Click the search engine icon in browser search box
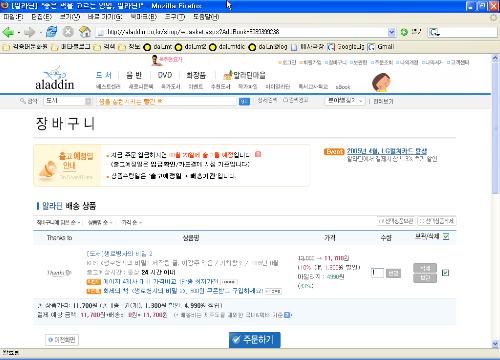This screenshot has width=500, height=360. [x=434, y=32]
